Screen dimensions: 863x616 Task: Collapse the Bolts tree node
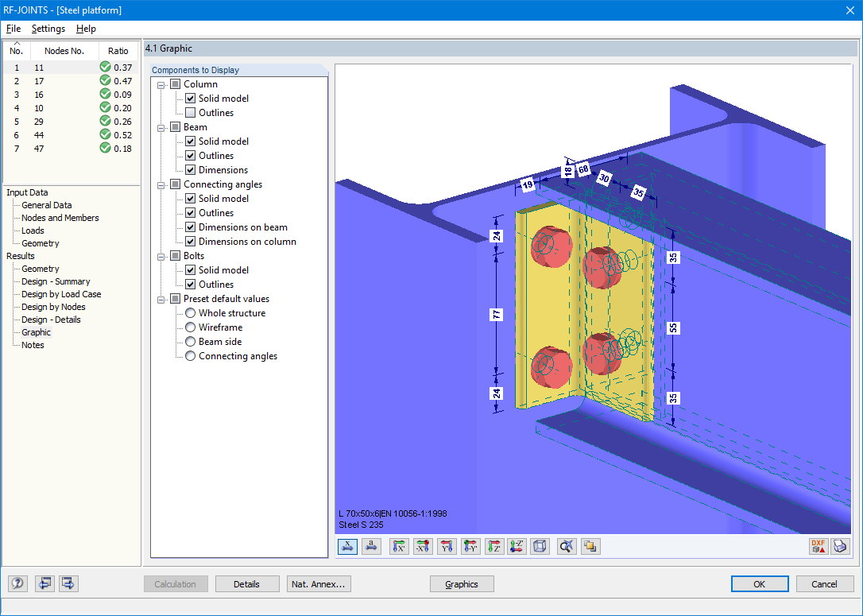click(x=161, y=257)
